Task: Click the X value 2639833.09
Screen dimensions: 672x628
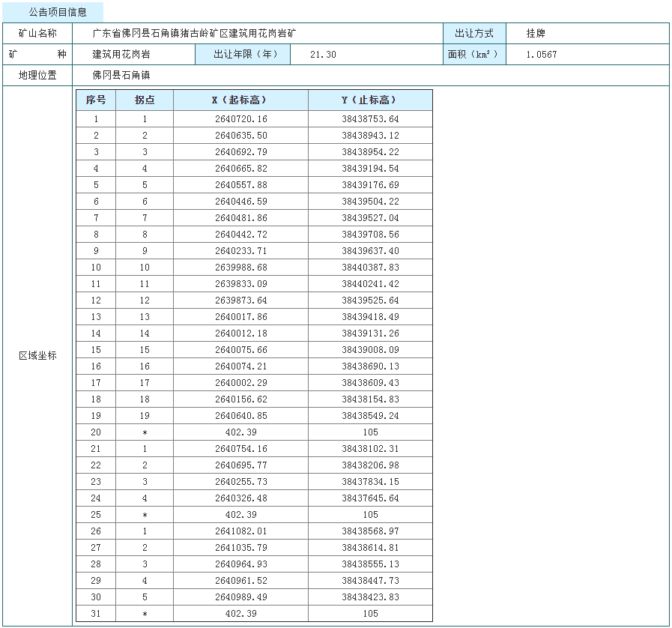Action: [240, 284]
